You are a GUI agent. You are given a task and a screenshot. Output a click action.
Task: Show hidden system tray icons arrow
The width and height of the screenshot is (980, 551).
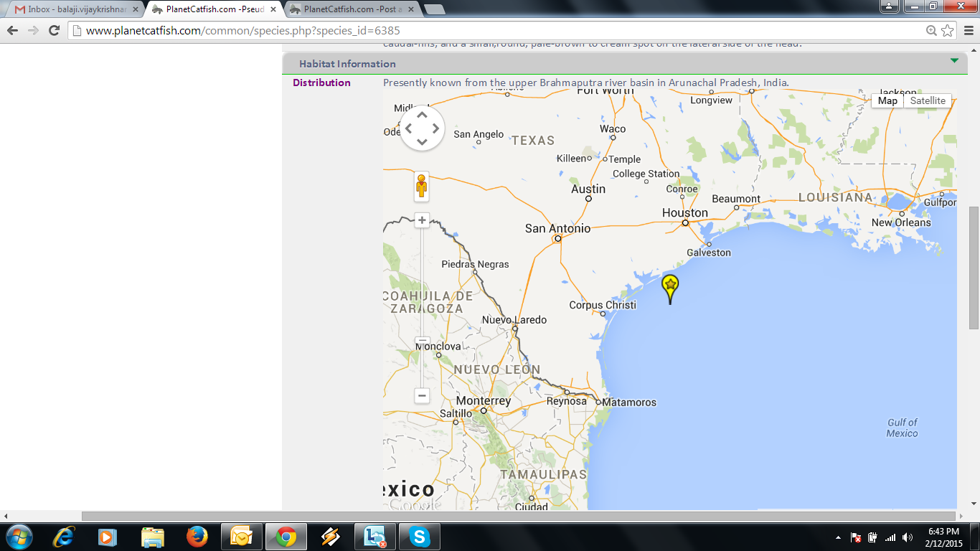(x=839, y=537)
